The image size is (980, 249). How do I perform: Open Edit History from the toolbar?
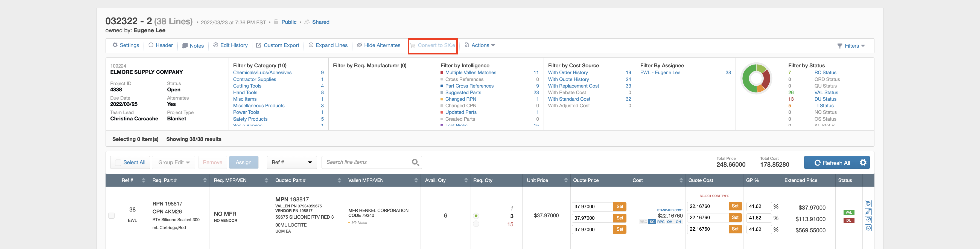tap(230, 45)
